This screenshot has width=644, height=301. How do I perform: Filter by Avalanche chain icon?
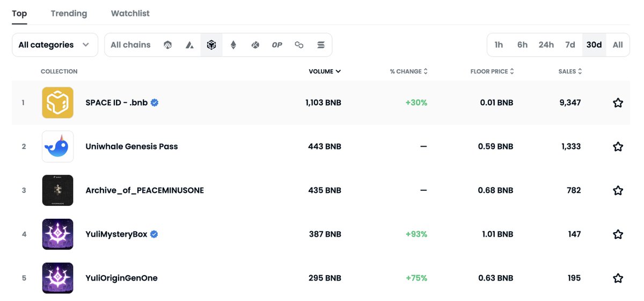(x=189, y=45)
